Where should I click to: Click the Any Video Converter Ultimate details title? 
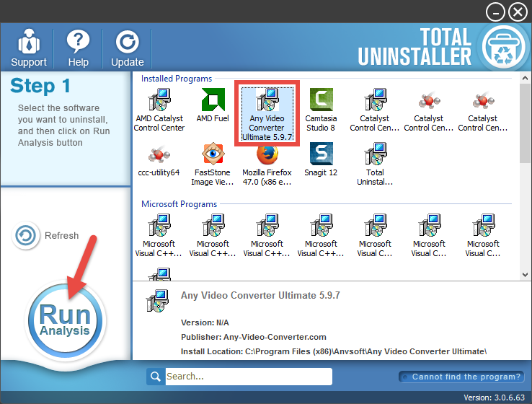coord(260,295)
